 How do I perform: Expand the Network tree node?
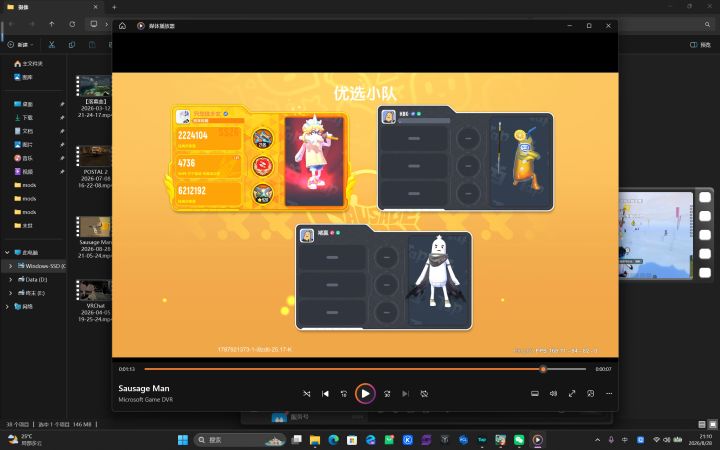click(7, 306)
